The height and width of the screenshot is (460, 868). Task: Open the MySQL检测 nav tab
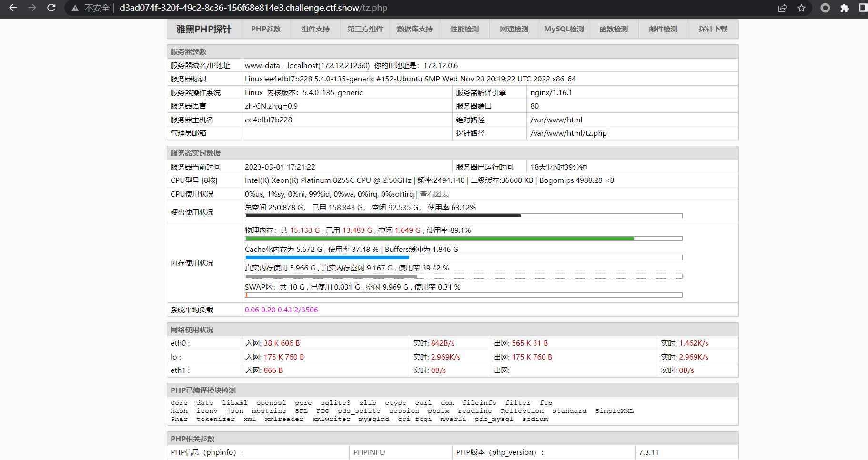click(x=564, y=29)
